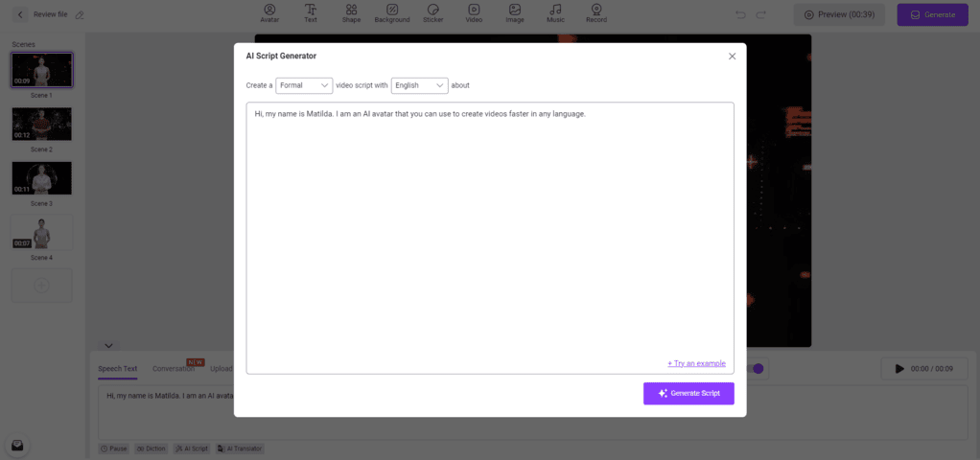980x460 pixels.
Task: Open the English language dropdown
Action: point(419,85)
